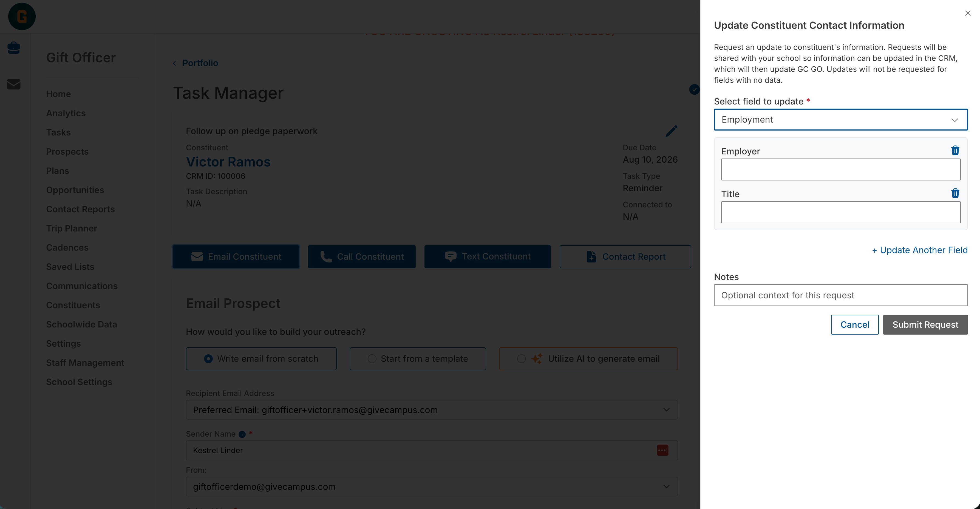Image resolution: width=980 pixels, height=509 pixels.
Task: Click Follow up on pledge paperwork title
Action: coord(251,131)
